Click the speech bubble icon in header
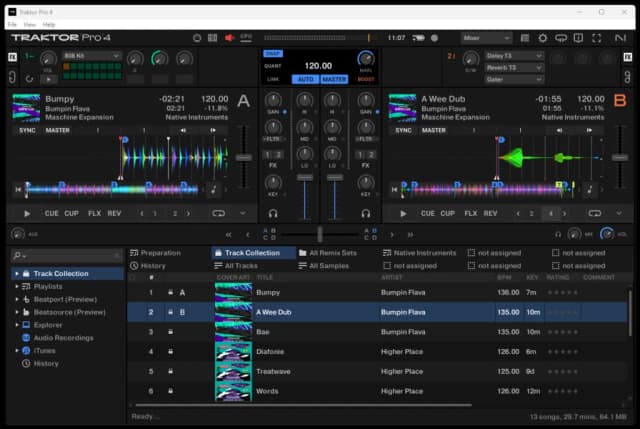640x429 pixels. (x=561, y=38)
